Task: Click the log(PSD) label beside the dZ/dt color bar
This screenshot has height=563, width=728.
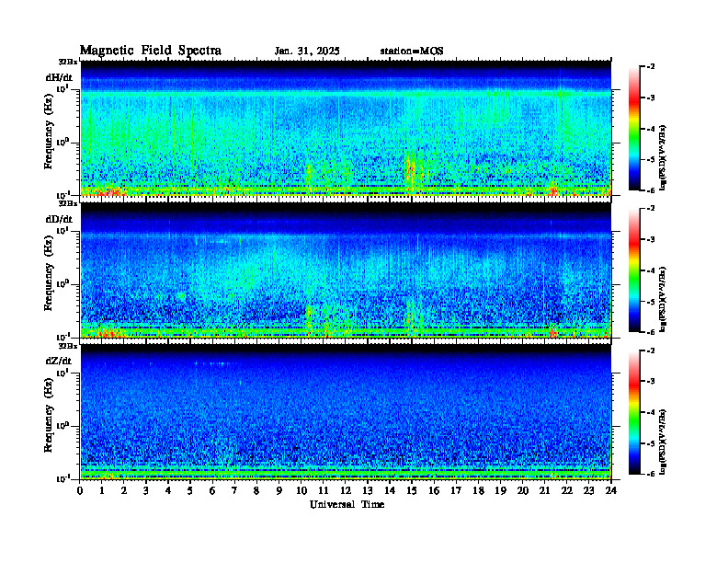Action: (x=663, y=442)
